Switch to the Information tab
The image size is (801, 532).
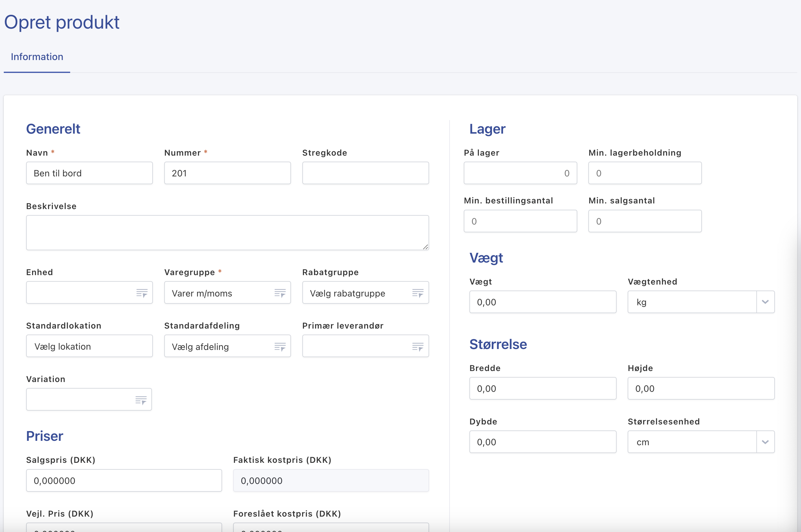click(x=37, y=57)
